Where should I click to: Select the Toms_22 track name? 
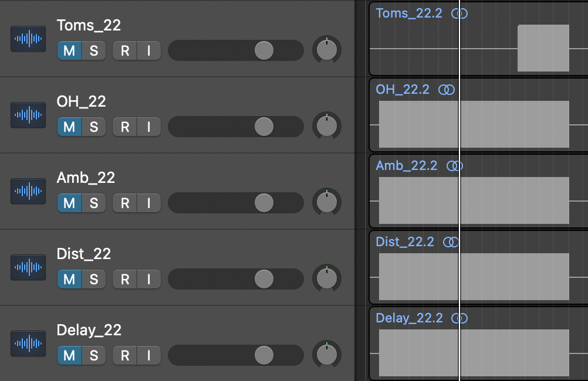pyautogui.click(x=89, y=25)
